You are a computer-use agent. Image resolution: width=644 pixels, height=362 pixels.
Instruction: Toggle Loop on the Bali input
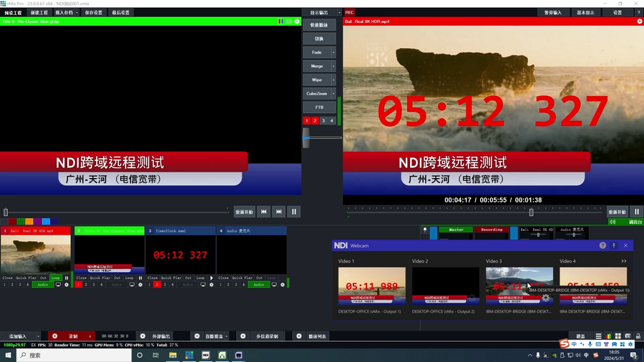click(55, 278)
